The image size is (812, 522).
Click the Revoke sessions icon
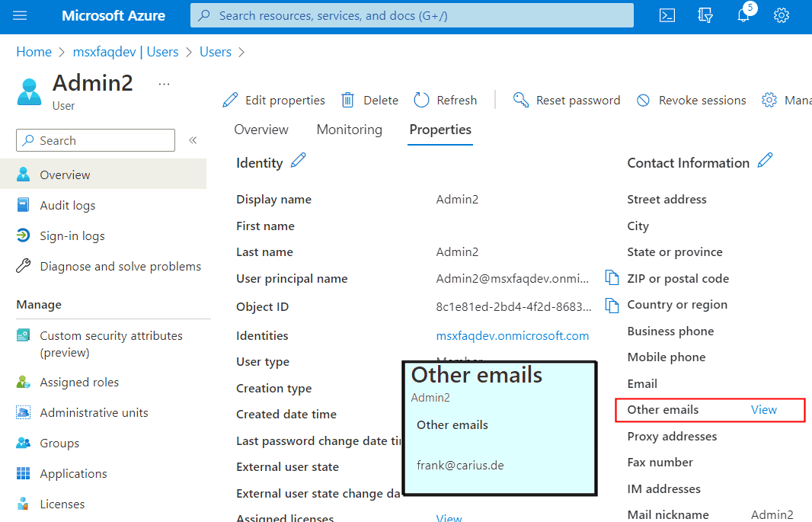point(643,100)
